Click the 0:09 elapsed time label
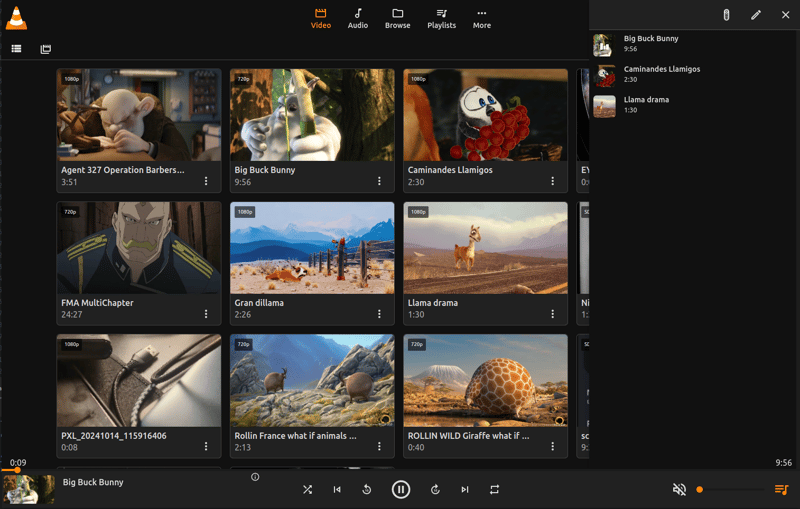800x509 pixels. [18, 462]
